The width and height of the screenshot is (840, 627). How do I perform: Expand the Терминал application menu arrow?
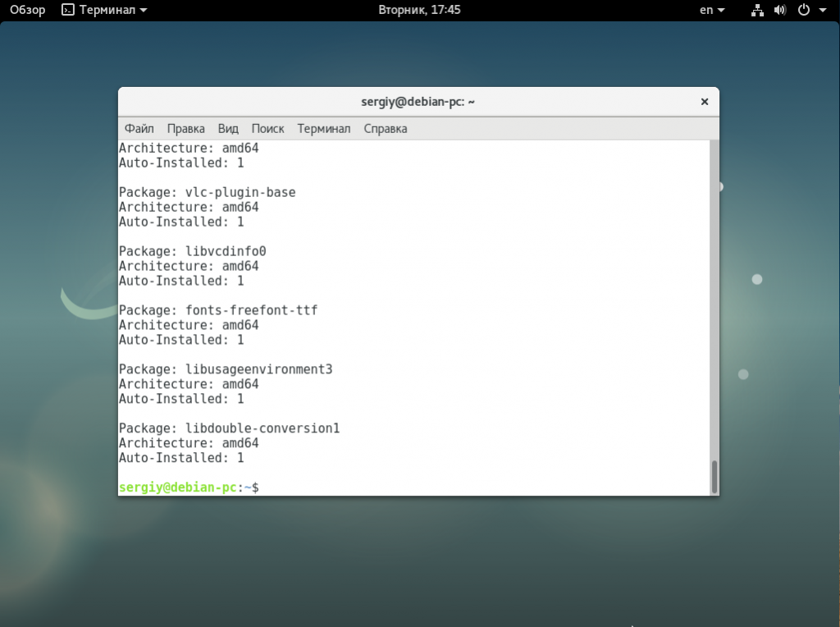(x=144, y=10)
